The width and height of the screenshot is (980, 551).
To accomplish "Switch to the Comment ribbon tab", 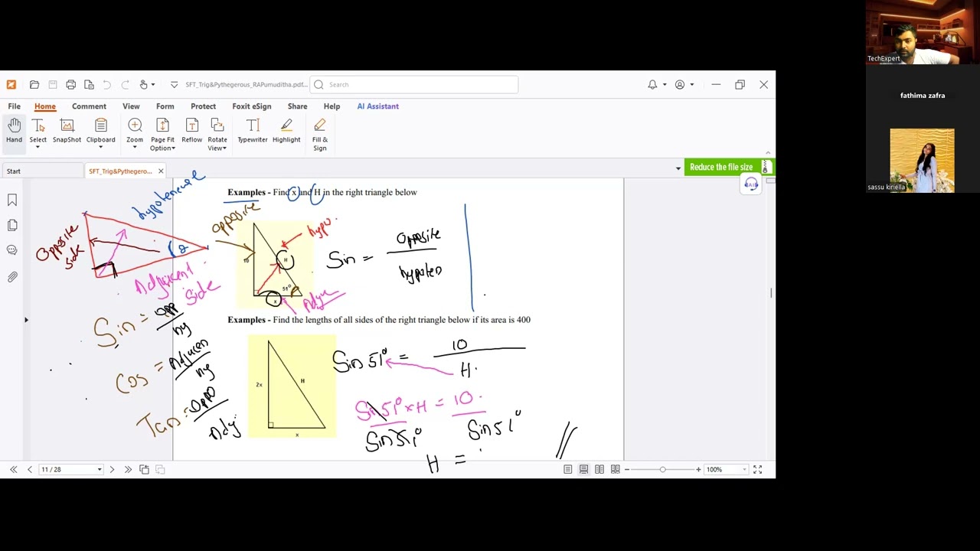I will 89,106.
